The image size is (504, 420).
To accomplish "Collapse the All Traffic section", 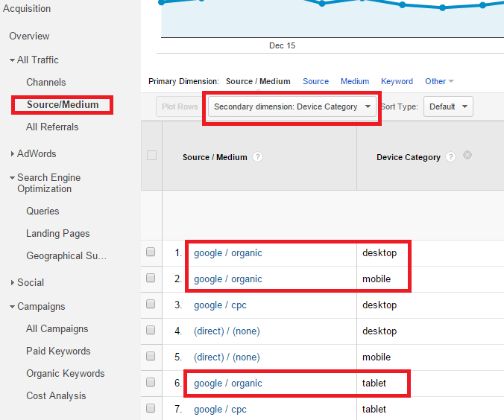I will 12,60.
